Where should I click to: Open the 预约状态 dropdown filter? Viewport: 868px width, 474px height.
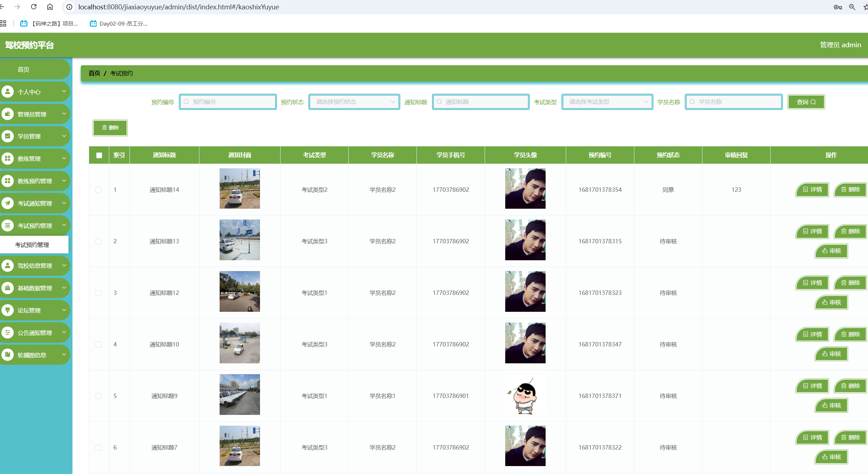(354, 102)
